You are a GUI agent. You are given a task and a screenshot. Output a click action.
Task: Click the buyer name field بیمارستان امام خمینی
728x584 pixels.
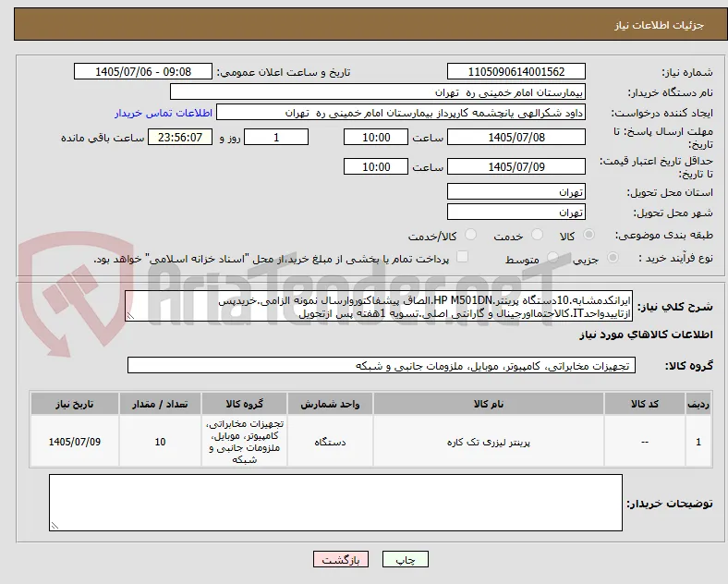pyautogui.click(x=378, y=91)
